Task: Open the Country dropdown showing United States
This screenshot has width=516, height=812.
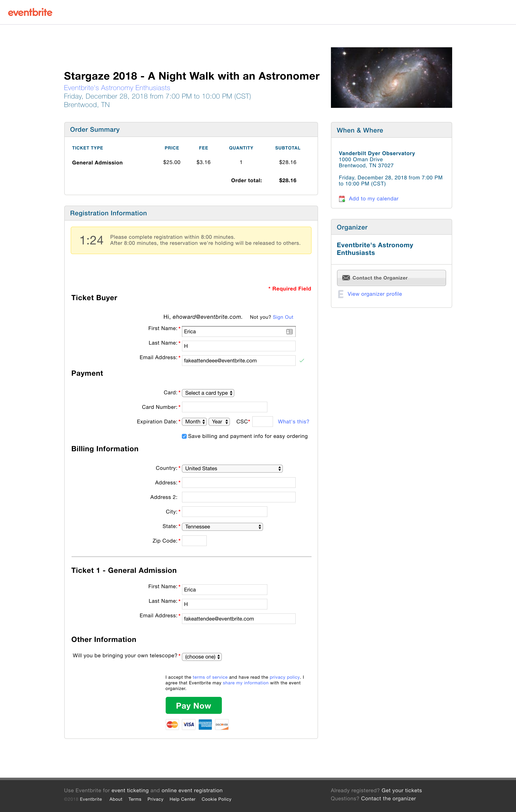Action: (232, 468)
